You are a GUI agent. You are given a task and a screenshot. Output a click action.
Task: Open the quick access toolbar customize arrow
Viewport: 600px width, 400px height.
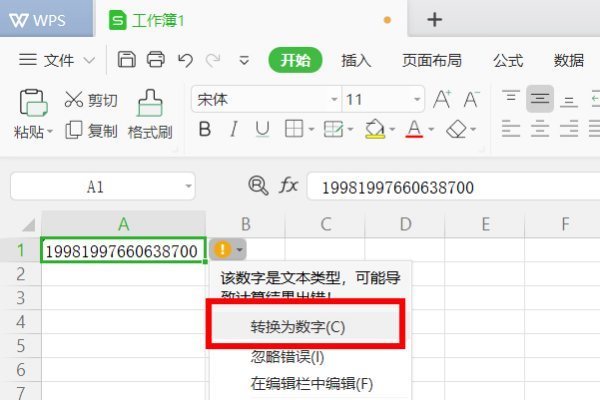click(244, 60)
